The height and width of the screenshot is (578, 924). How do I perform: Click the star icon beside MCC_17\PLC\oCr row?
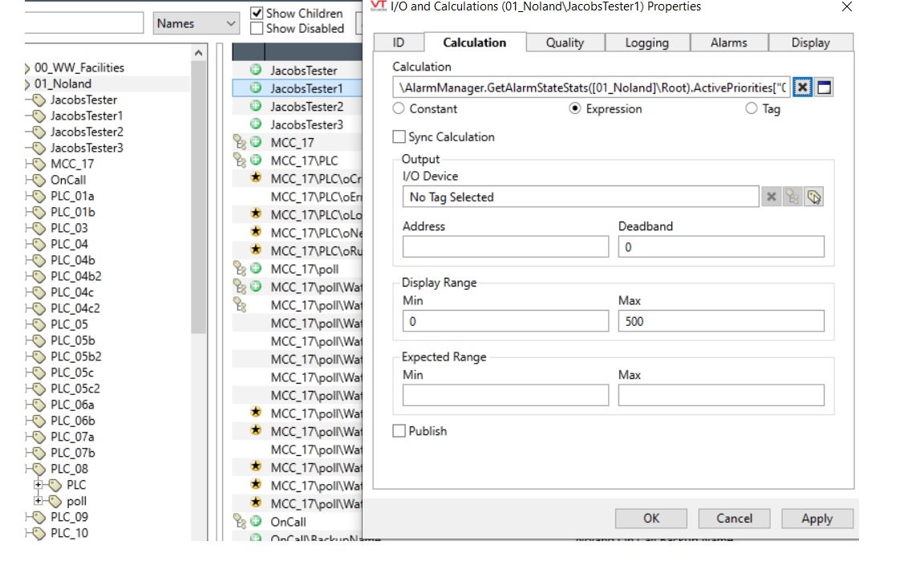pos(256,178)
